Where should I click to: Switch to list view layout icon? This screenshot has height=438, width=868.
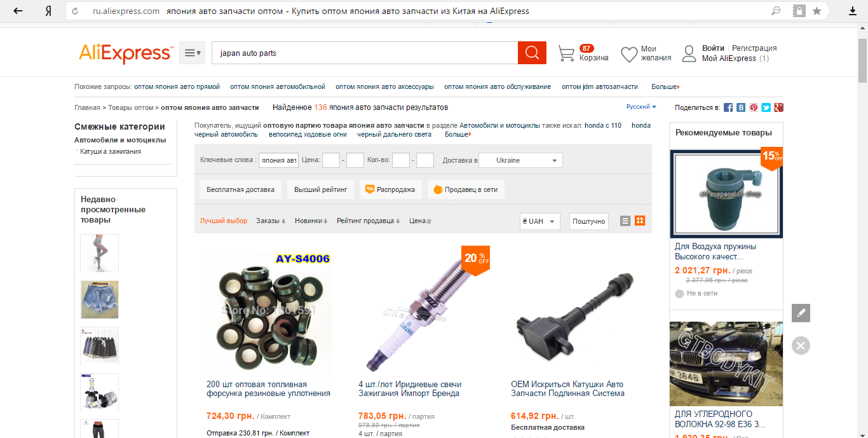pyautogui.click(x=625, y=221)
